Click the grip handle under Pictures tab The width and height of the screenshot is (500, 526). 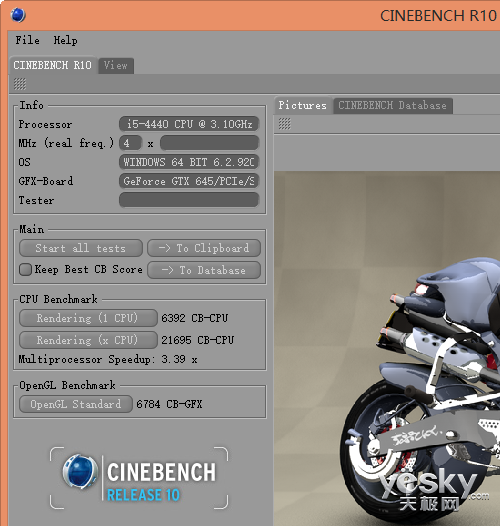[x=285, y=124]
